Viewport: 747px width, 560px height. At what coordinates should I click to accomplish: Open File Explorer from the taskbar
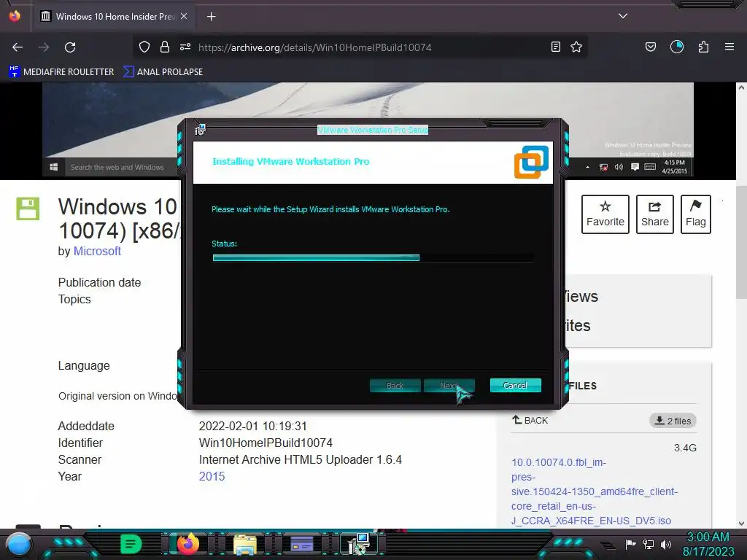click(245, 545)
